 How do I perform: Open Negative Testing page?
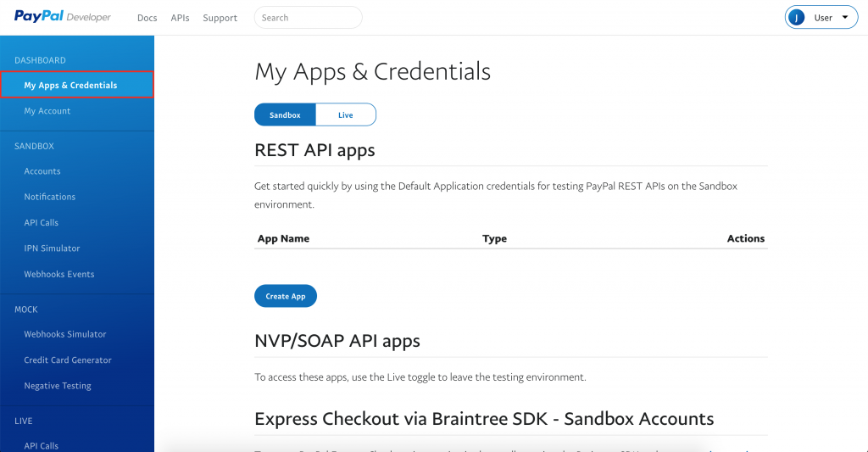click(x=58, y=386)
